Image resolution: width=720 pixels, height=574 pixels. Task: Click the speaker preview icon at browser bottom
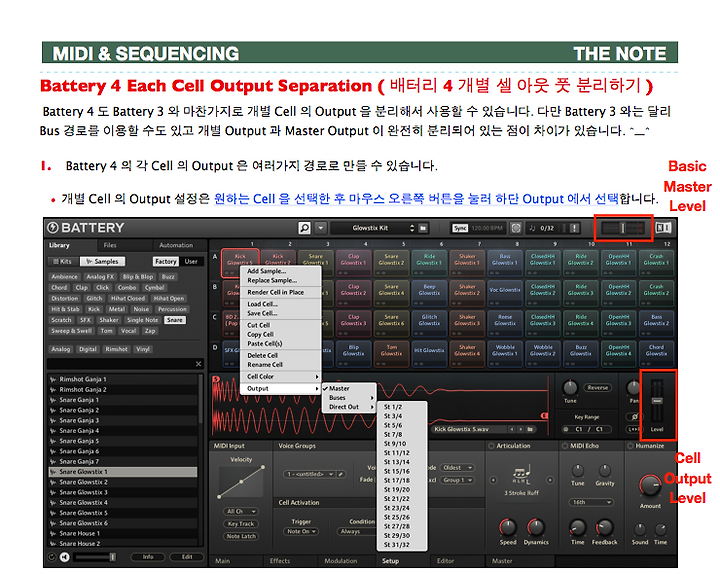click(x=65, y=557)
